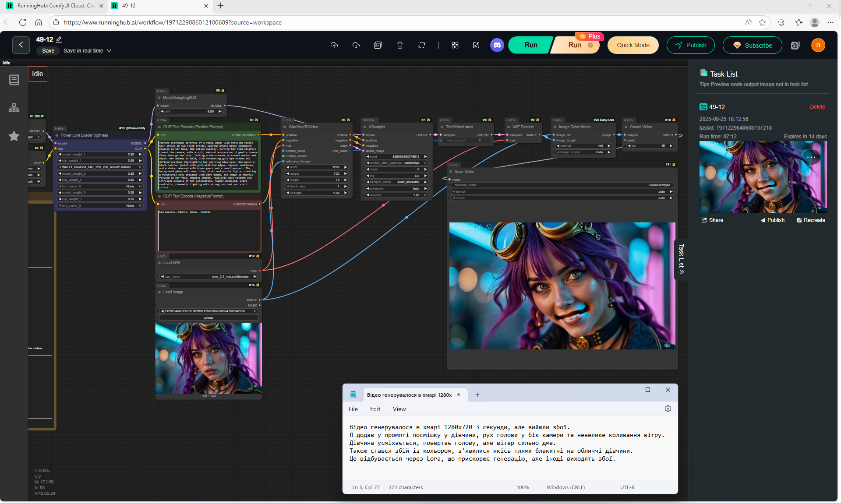Open the Discord community icon

[497, 45]
